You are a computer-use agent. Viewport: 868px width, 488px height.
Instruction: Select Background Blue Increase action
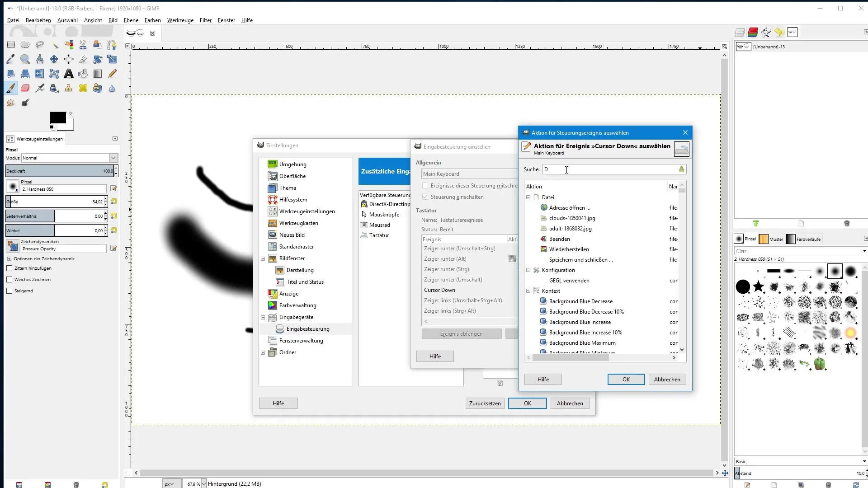580,322
